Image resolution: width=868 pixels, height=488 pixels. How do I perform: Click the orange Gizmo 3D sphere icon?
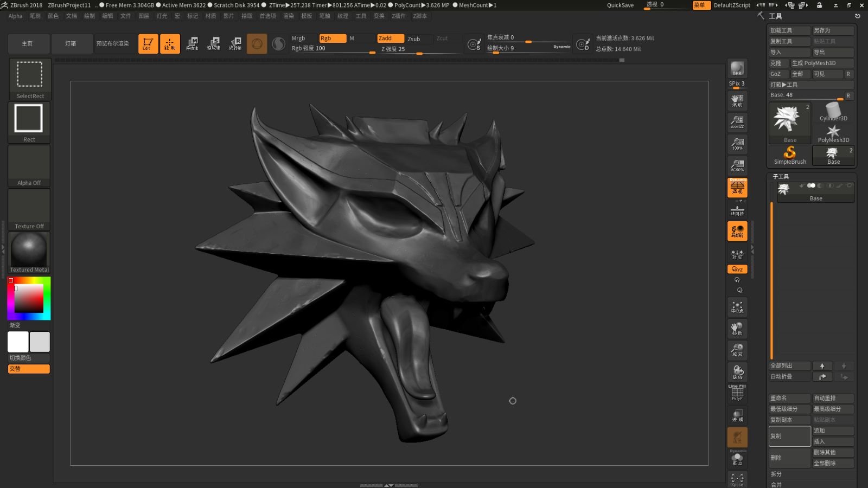[x=257, y=44]
